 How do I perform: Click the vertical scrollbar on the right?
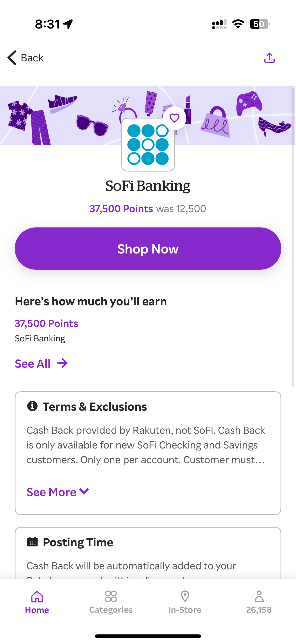[x=293, y=237]
